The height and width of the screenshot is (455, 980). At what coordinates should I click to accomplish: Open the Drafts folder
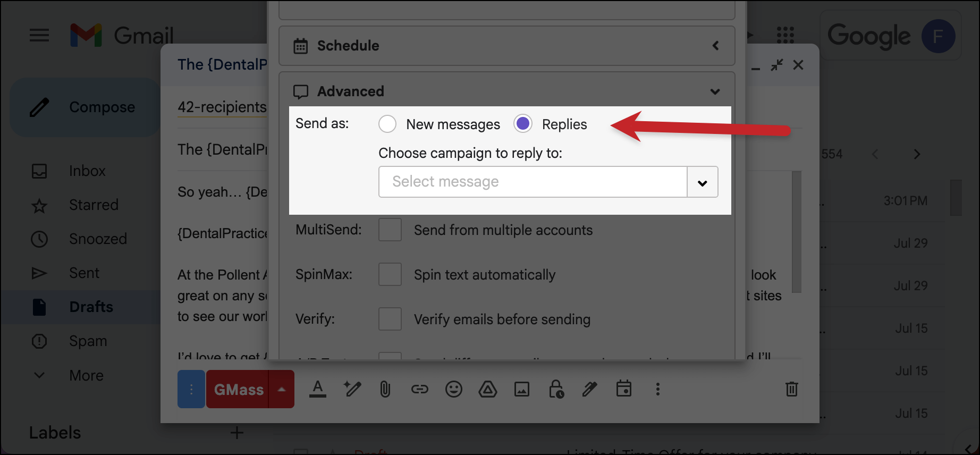(80, 307)
